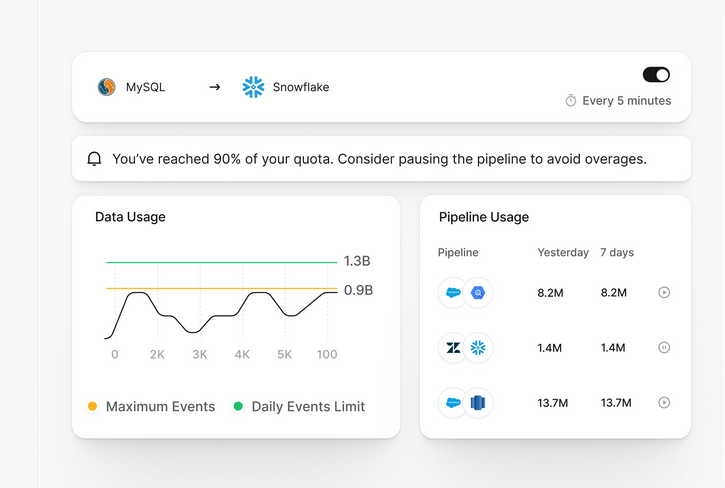Click the Yesterday 8.2M value
Viewport: 725px width, 488px height.
[x=550, y=293]
